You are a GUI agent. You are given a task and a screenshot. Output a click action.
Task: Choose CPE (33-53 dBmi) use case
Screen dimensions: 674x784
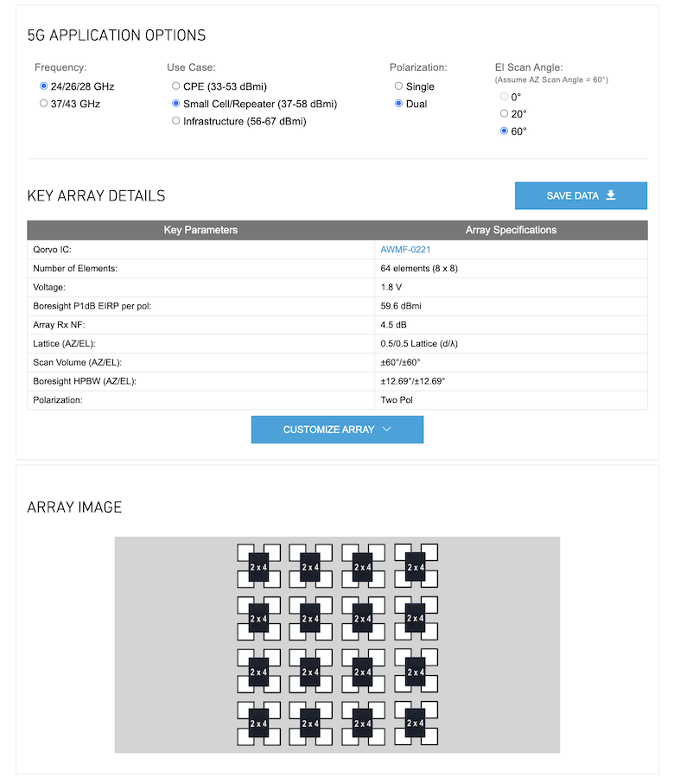tap(176, 86)
